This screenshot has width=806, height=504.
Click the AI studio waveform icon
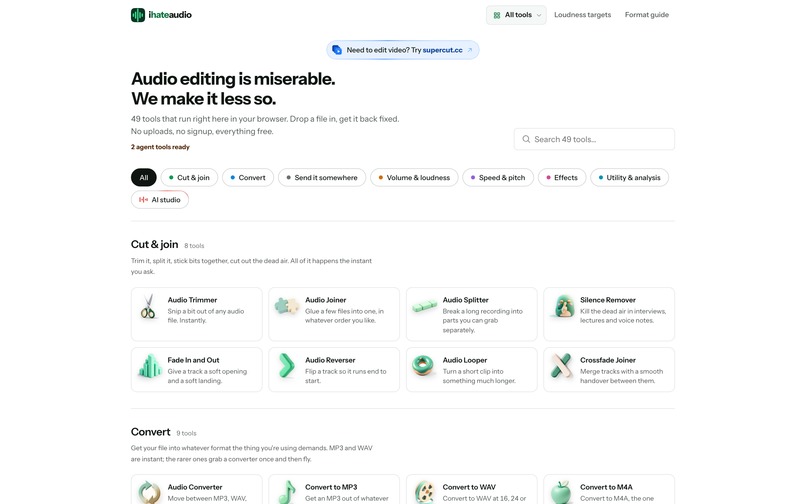click(143, 200)
